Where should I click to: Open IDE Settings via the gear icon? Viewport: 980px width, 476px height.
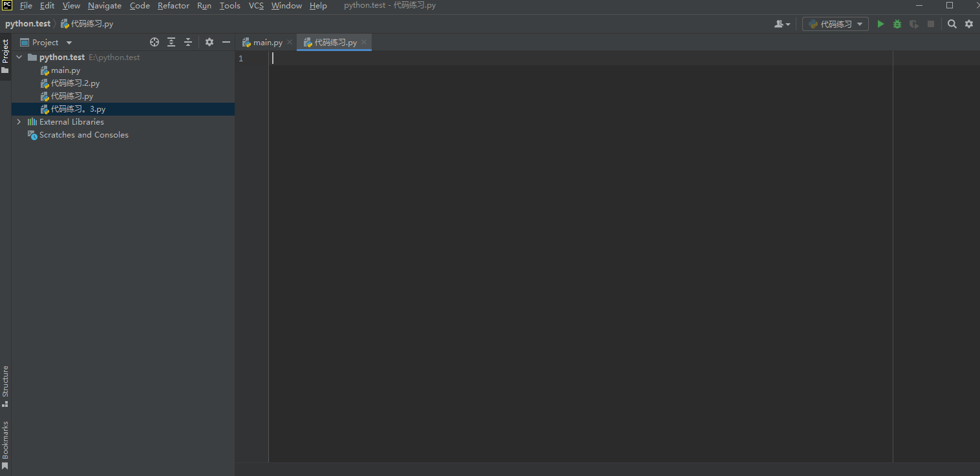pos(969,23)
